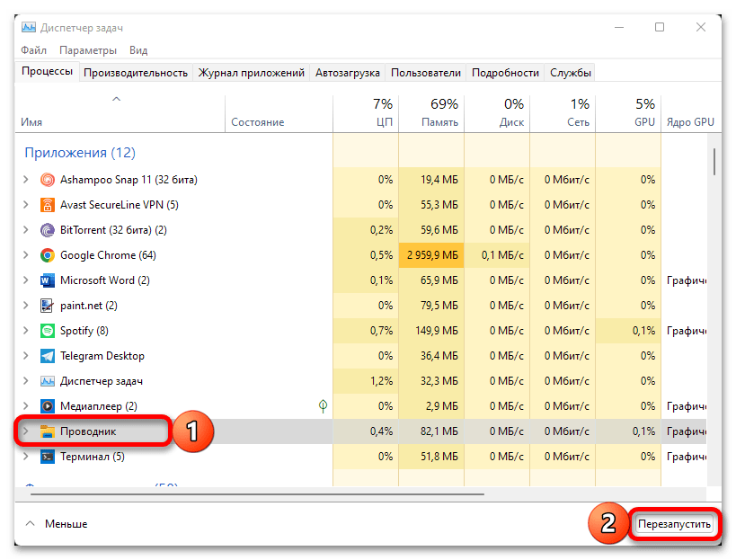This screenshot has height=560, width=736.
Task: Switch to the Производительность tab
Action: (136, 73)
